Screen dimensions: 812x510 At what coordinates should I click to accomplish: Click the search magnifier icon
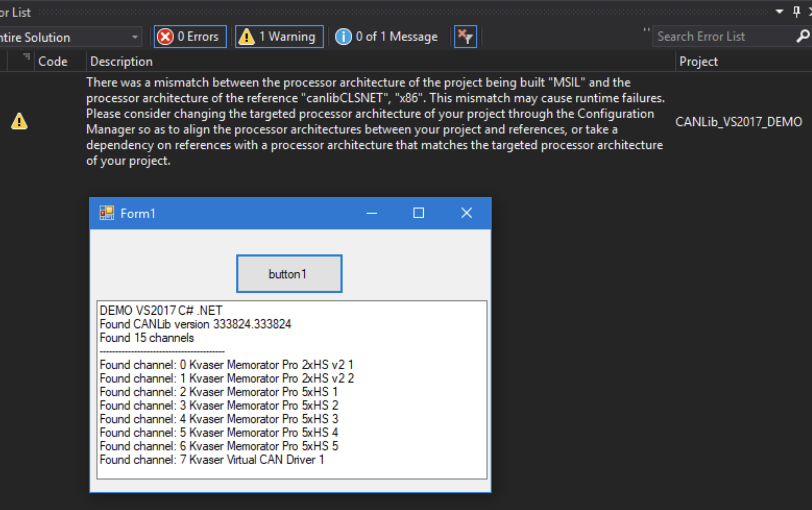(803, 36)
